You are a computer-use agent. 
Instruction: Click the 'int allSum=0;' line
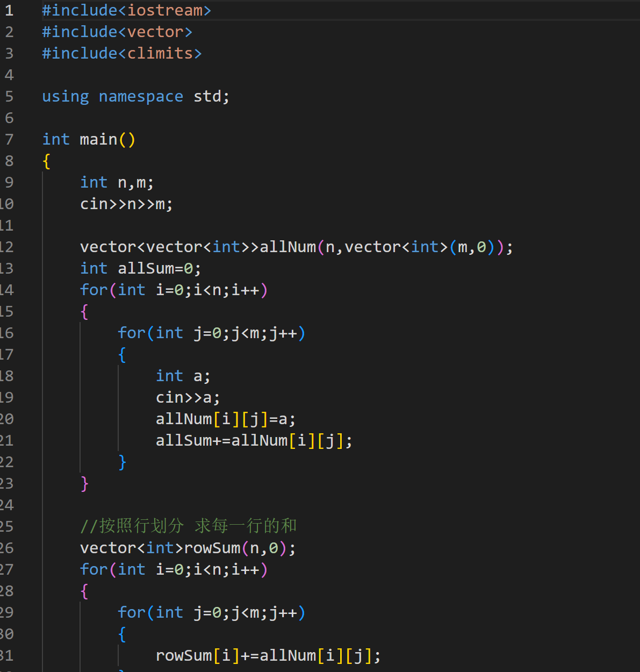141,268
